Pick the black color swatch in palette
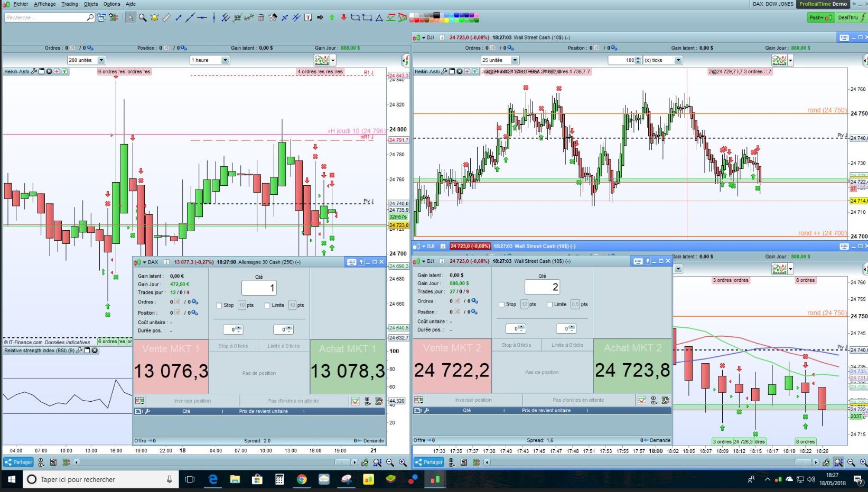Image resolution: width=868 pixels, height=492 pixels. tap(436, 15)
